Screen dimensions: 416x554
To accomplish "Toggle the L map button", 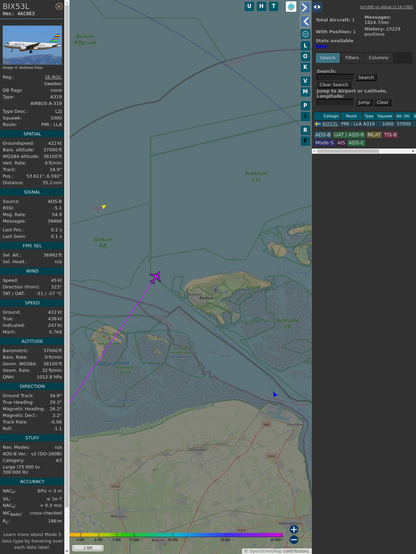I will (x=305, y=45).
